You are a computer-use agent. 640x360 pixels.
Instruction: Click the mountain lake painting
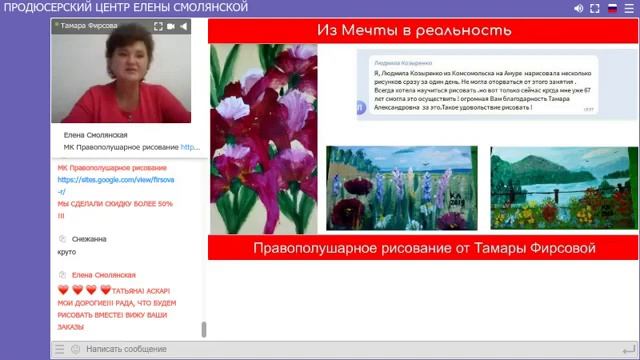(x=564, y=188)
